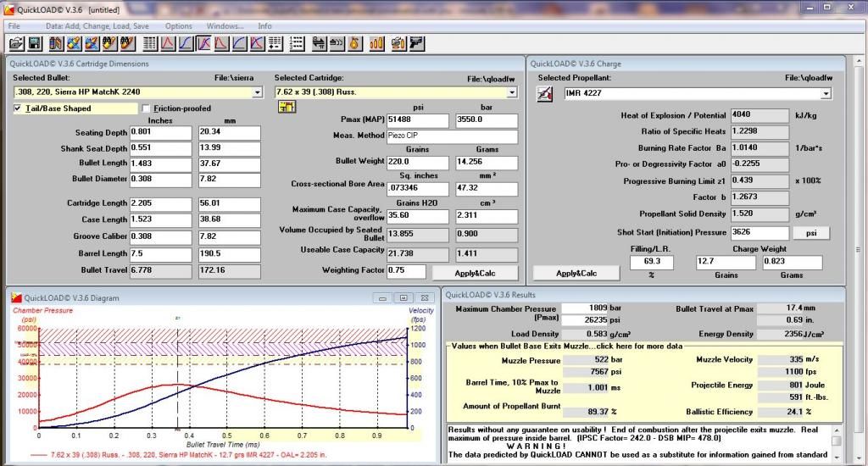This screenshot has height=466, width=868.
Task: Click the Burning Rate Factor Ba field
Action: point(759,148)
